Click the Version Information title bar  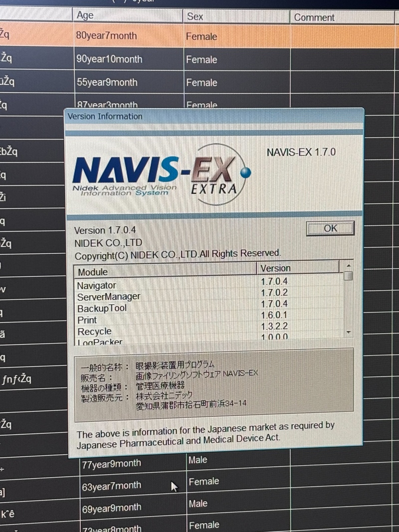(214, 117)
